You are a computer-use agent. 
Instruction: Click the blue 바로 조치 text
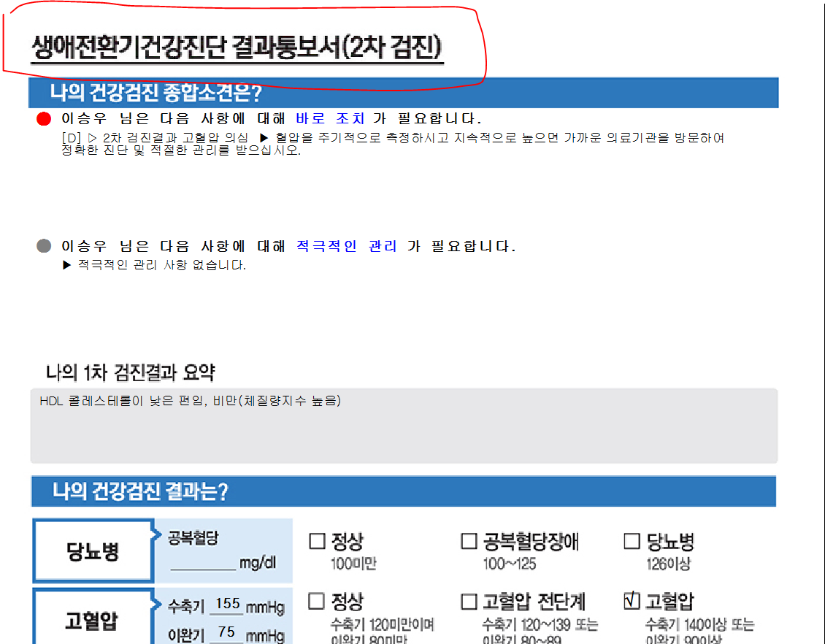pyautogui.click(x=330, y=118)
